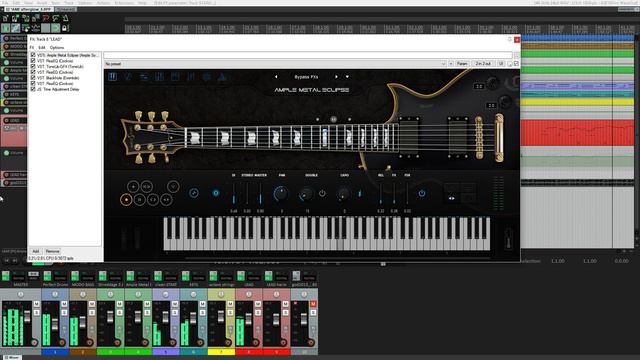Image resolution: width=640 pixels, height=360 pixels.
Task: Open the Edit menu in FX window
Action: [42, 48]
